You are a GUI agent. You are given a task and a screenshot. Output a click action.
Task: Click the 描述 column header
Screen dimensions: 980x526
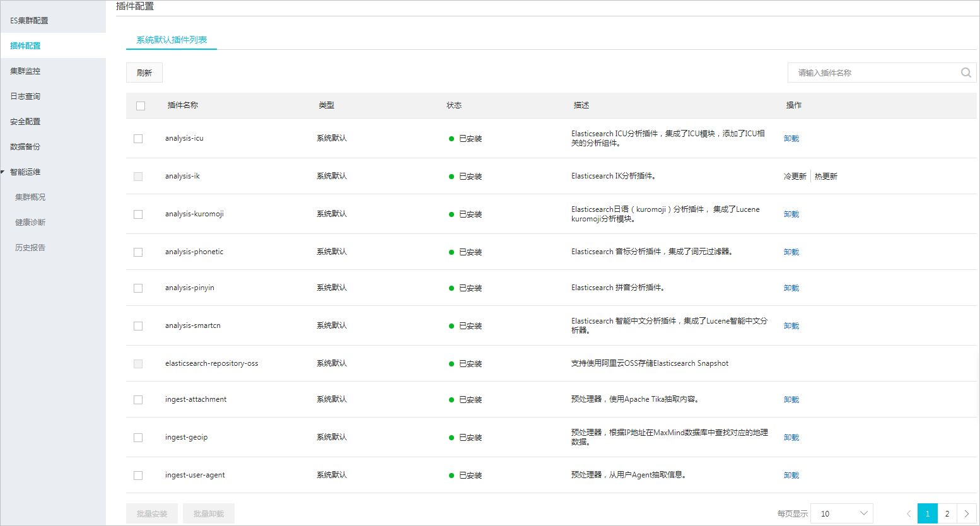coord(581,105)
